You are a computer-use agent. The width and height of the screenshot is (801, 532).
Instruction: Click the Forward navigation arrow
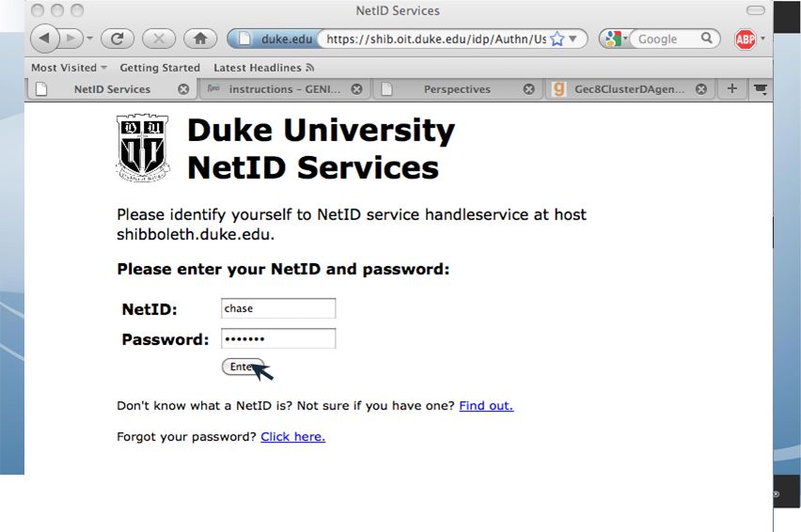point(71,39)
